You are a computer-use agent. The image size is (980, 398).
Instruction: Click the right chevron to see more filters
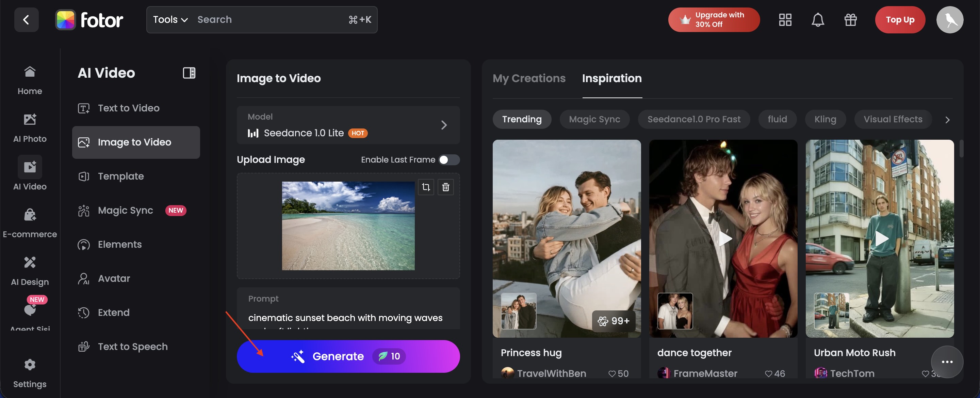947,119
